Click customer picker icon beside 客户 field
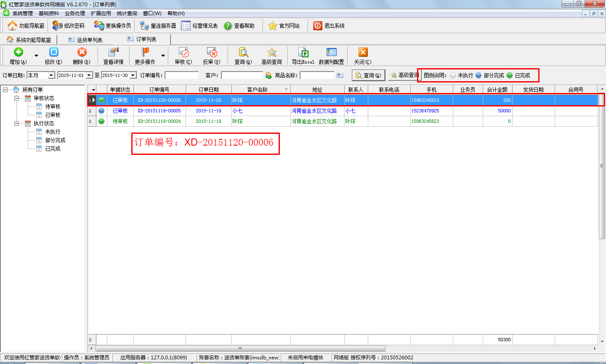The image size is (606, 364). click(x=268, y=75)
